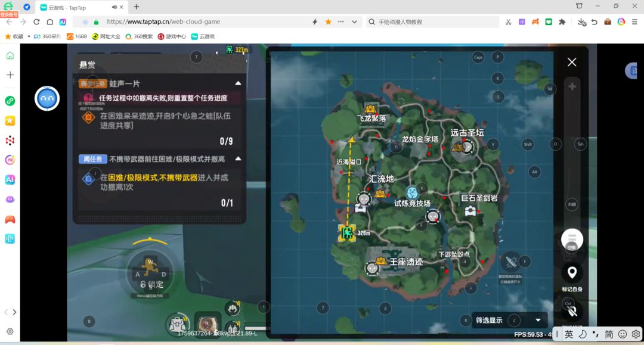Open the 360搜索 bookmark
Screen dimensions: 644x345
tap(139, 36)
